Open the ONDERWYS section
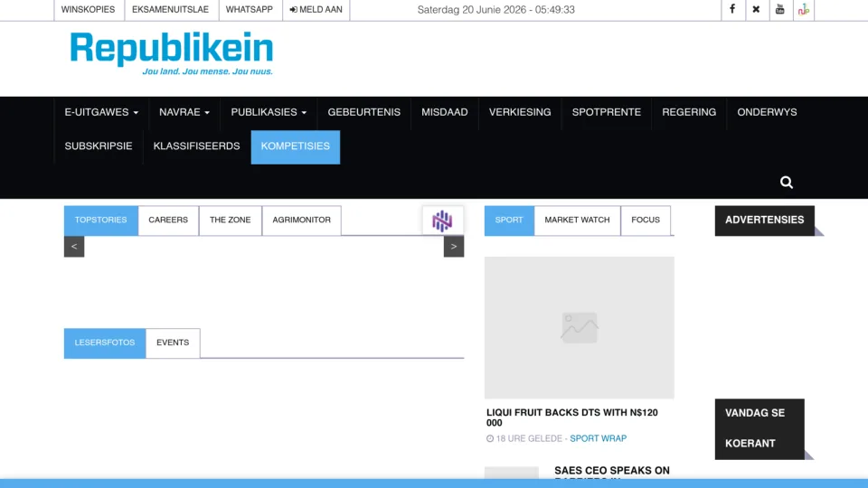Image resolution: width=868 pixels, height=488 pixels. click(x=768, y=112)
